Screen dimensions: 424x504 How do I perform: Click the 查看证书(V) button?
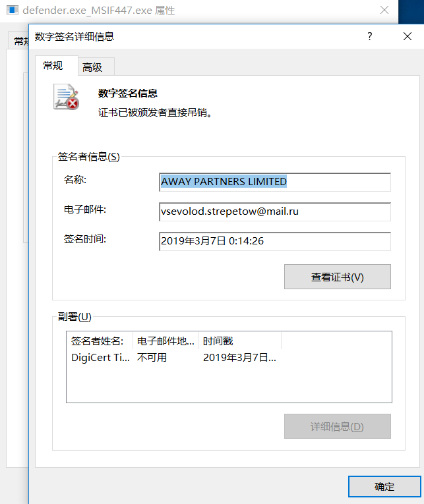click(337, 277)
